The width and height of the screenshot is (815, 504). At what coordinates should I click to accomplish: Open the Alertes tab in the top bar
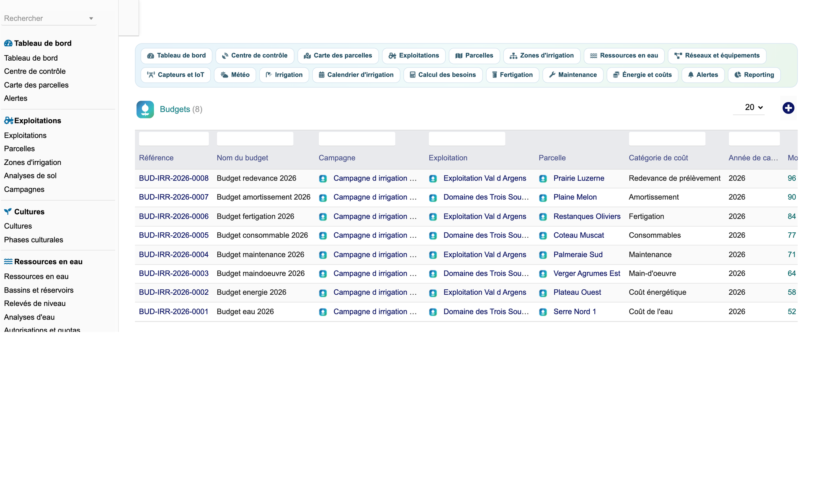point(703,75)
